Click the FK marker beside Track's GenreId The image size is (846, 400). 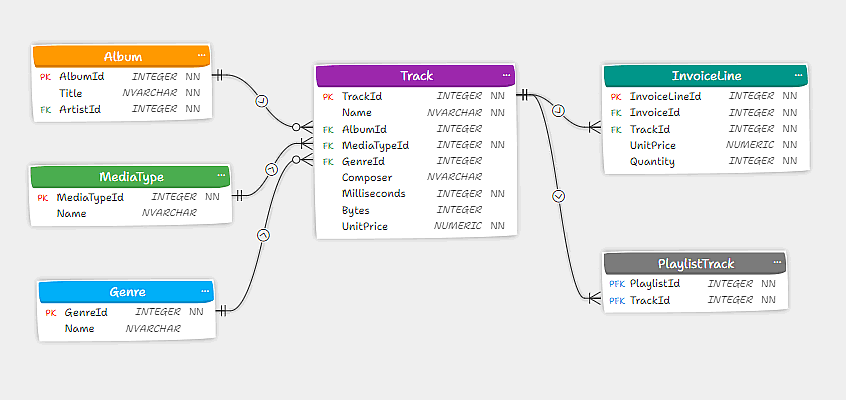pos(328,162)
